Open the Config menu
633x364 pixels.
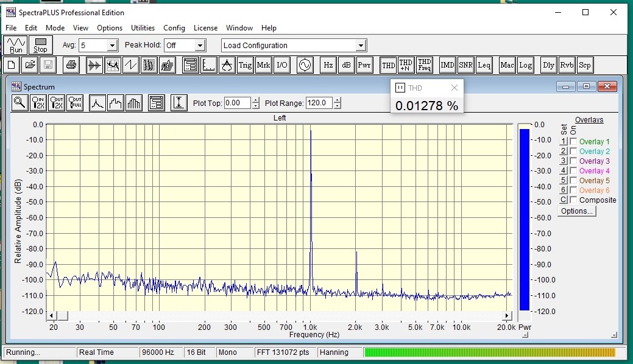click(x=174, y=28)
